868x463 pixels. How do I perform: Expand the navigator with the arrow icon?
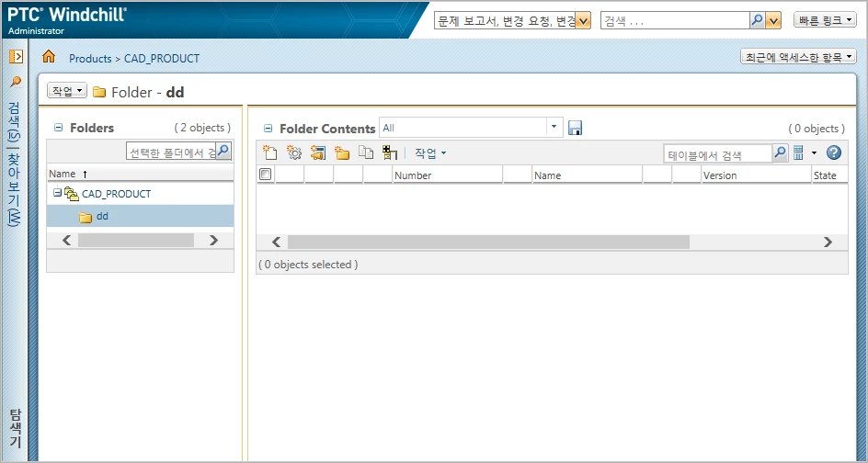16,56
